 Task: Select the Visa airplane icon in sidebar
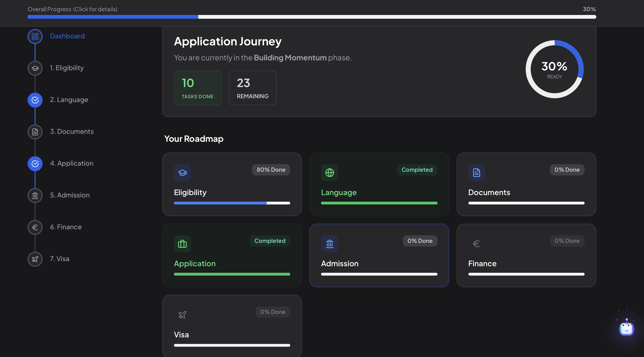coord(35,259)
